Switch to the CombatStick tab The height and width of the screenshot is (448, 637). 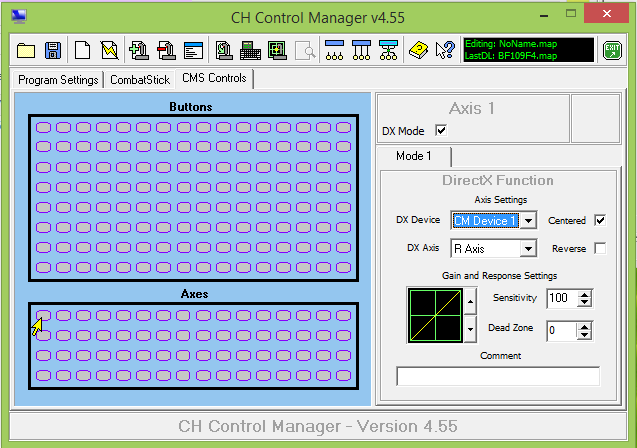(x=140, y=80)
